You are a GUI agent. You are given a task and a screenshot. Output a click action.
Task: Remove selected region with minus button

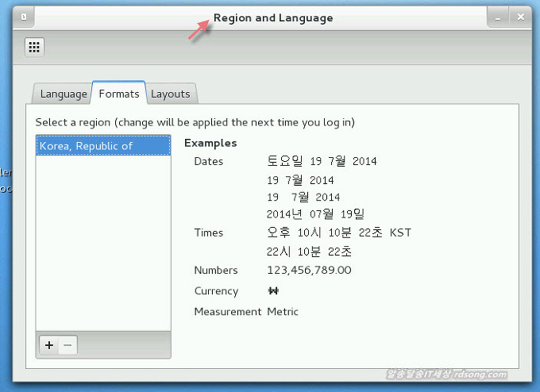[x=67, y=345]
